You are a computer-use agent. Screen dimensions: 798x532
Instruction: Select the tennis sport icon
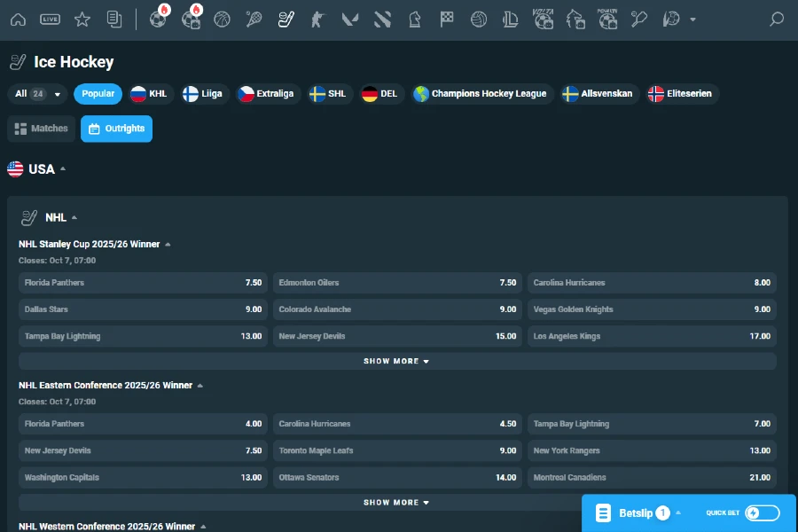pos(254,19)
